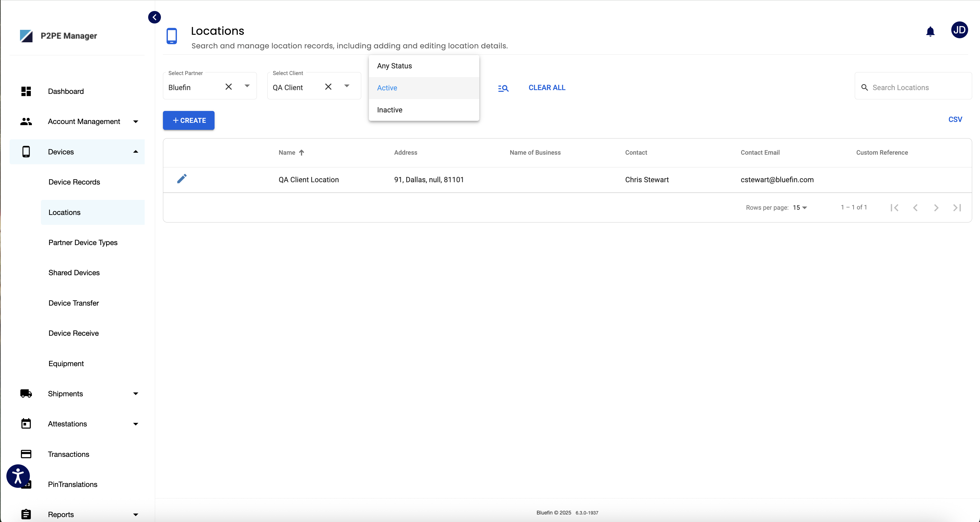Expand the Account Management menu

click(x=84, y=122)
